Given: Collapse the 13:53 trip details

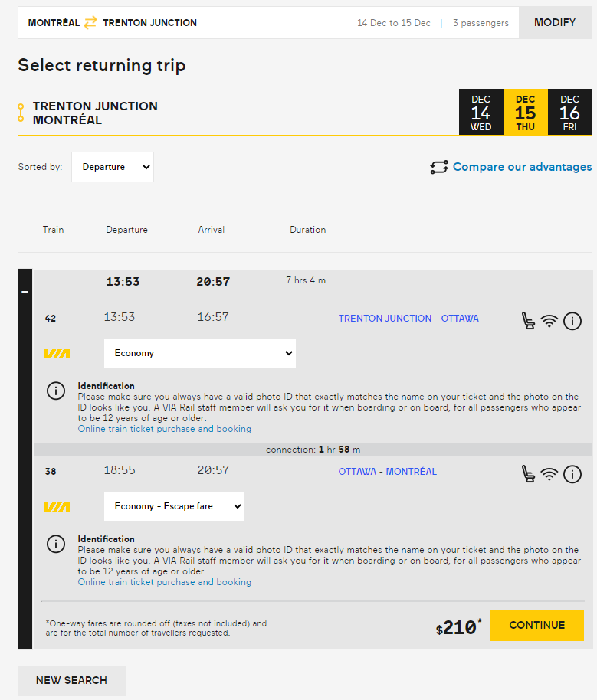Looking at the screenshot, I should tap(25, 292).
